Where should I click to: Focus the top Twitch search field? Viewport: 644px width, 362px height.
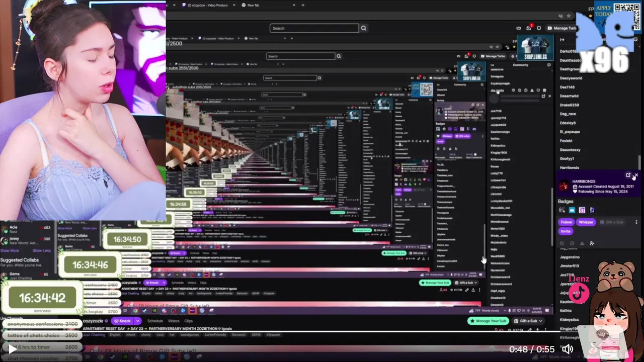click(x=314, y=28)
